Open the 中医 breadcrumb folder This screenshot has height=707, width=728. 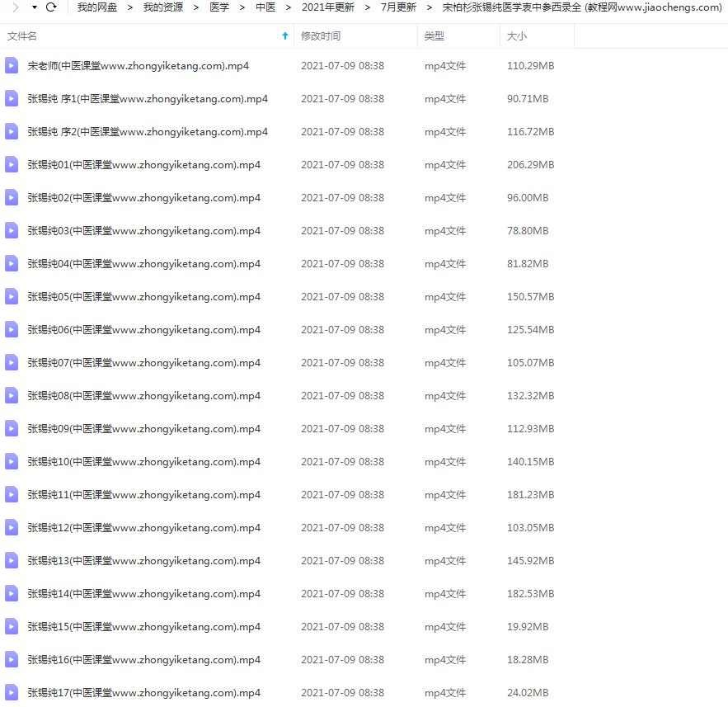265,7
